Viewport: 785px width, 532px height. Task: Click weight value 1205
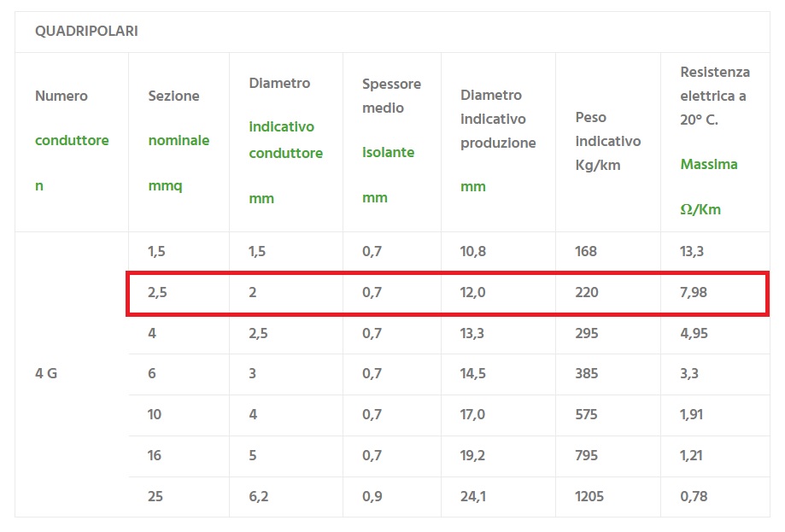tap(590, 496)
